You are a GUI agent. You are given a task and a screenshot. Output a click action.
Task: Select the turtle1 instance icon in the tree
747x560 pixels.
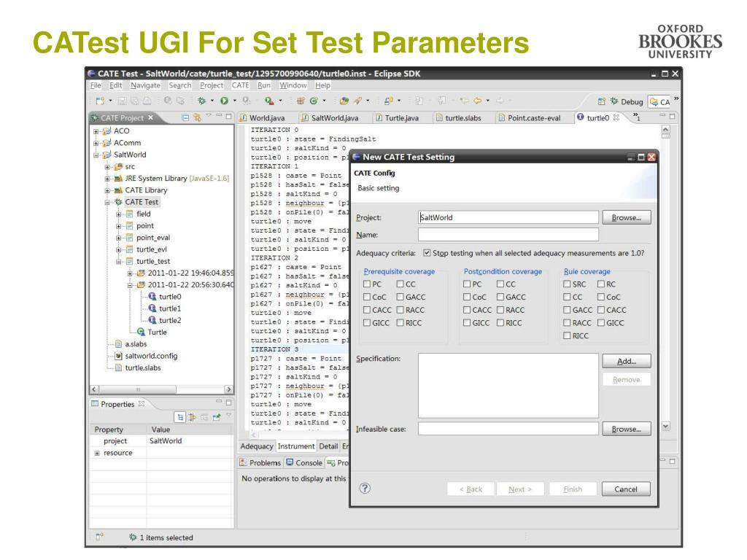click(152, 308)
